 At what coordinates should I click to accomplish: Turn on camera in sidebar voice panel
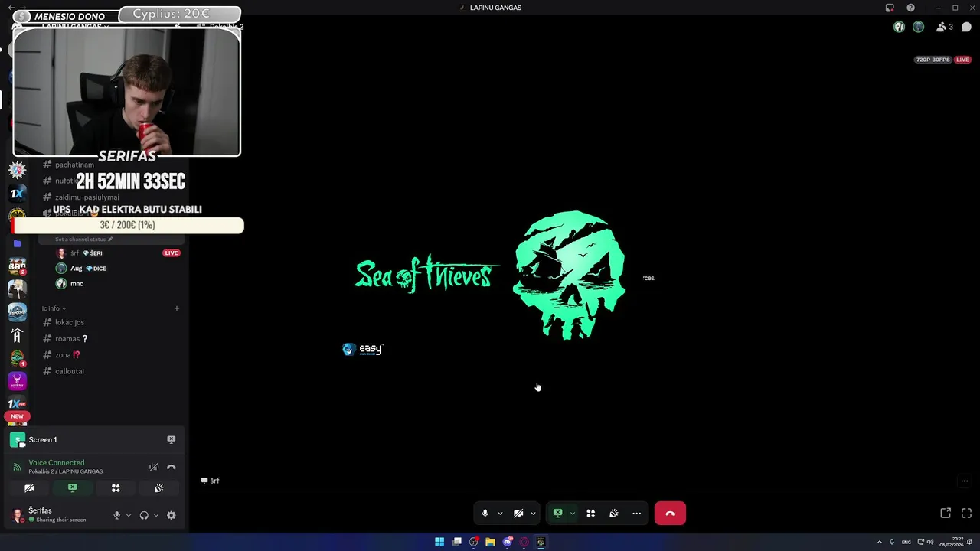[x=29, y=488]
